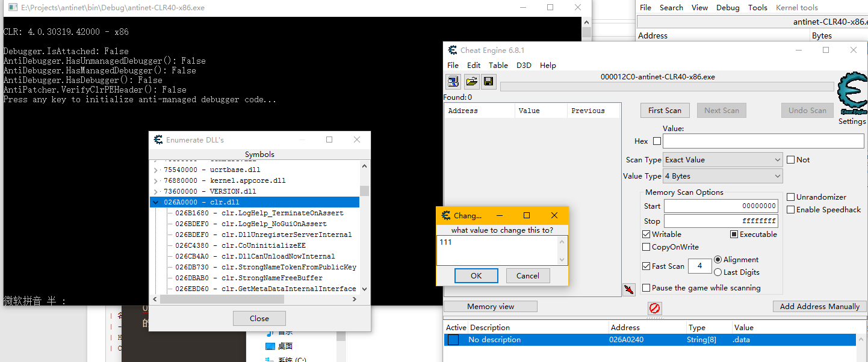Screen dimensions: 868x362
Task: Click the desktop folder icon in Explorer
Action: [270, 346]
